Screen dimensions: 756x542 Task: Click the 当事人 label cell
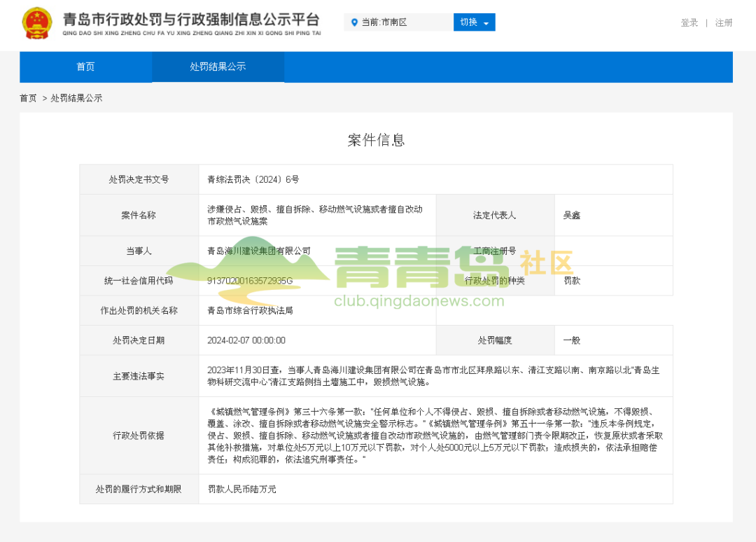139,251
